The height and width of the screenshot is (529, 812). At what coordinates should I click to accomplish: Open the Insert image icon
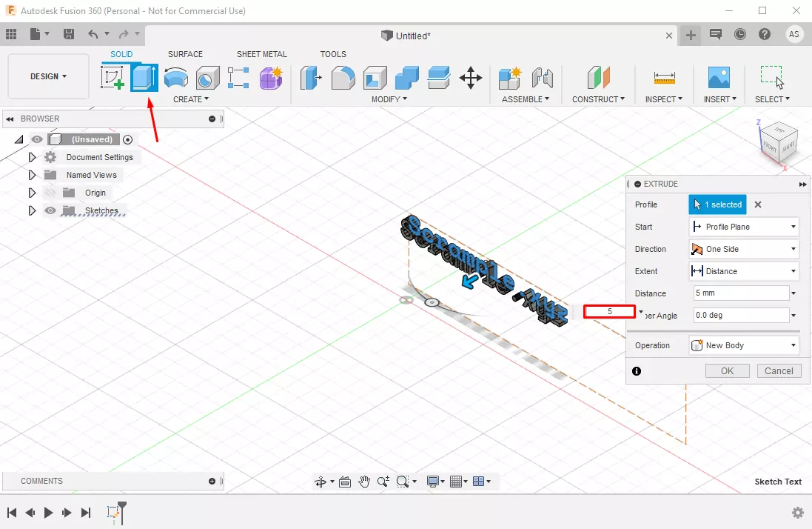pyautogui.click(x=719, y=78)
